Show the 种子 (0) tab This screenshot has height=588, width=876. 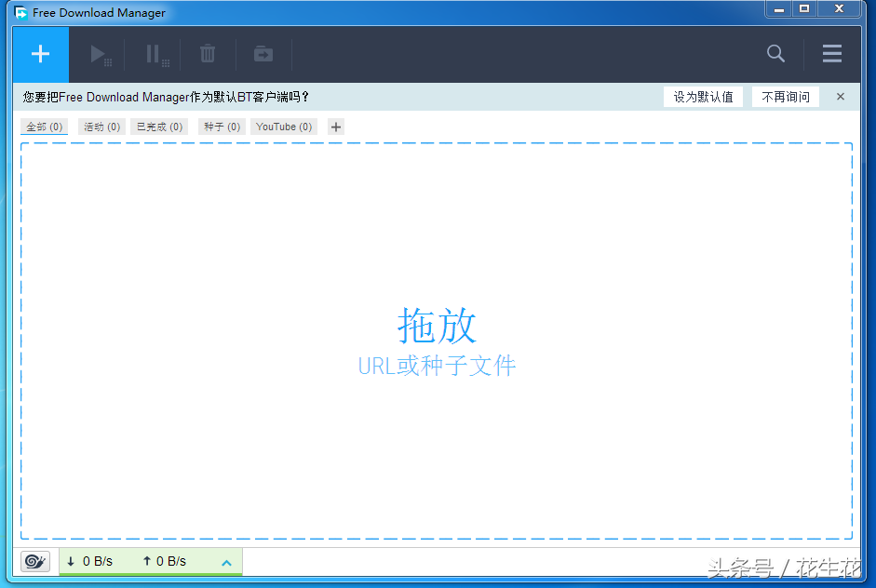[x=222, y=127]
